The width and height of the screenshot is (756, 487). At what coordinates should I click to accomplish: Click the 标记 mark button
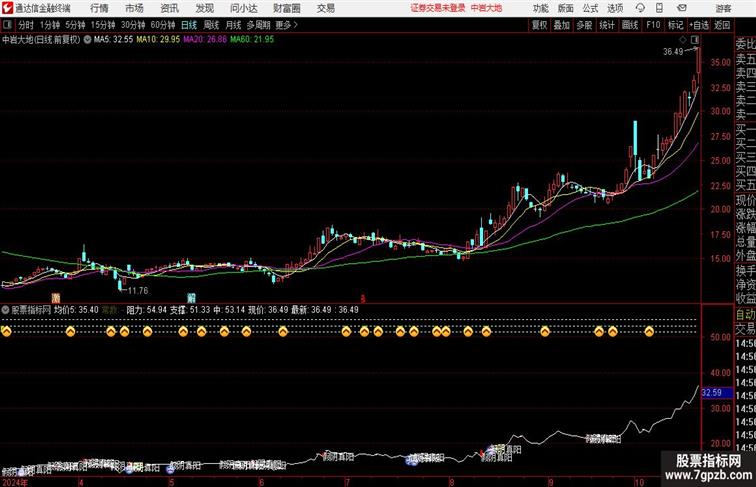click(x=675, y=25)
